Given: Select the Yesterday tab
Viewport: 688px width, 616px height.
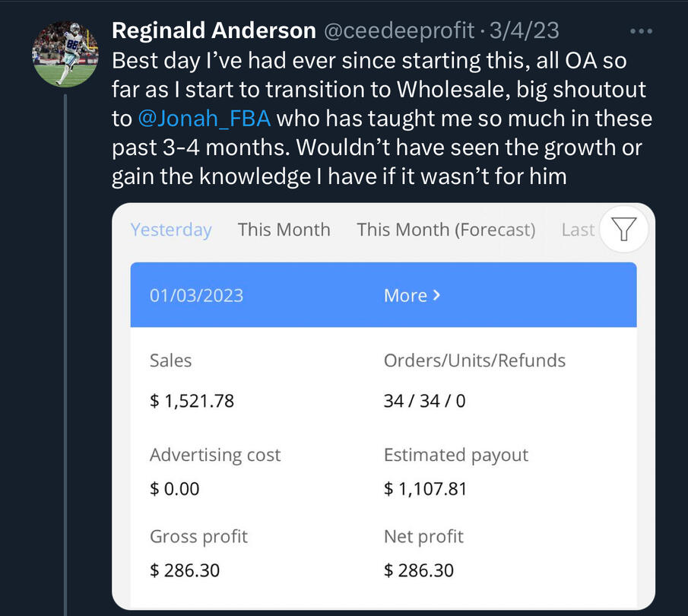Looking at the screenshot, I should 171,230.
